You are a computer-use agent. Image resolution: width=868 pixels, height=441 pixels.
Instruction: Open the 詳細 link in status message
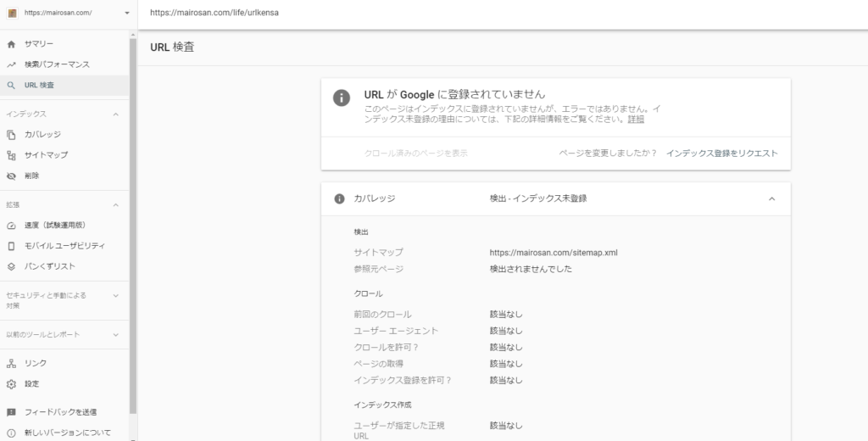click(x=636, y=120)
